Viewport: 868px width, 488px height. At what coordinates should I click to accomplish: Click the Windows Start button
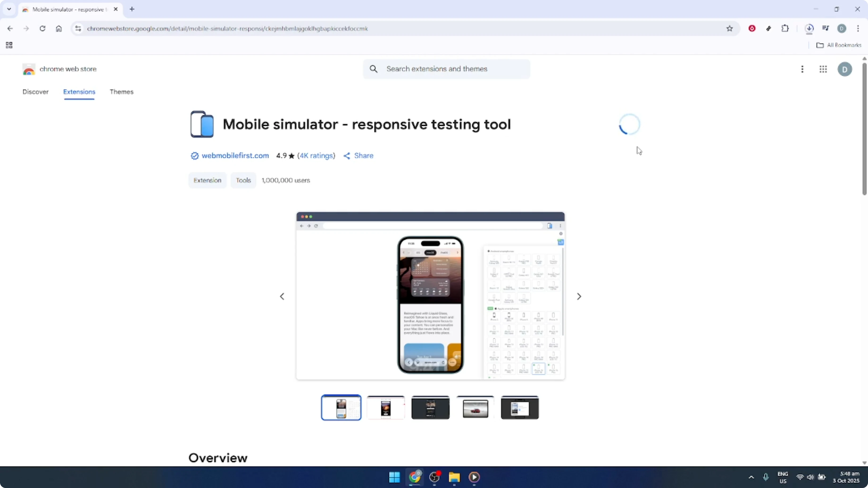coord(394,477)
